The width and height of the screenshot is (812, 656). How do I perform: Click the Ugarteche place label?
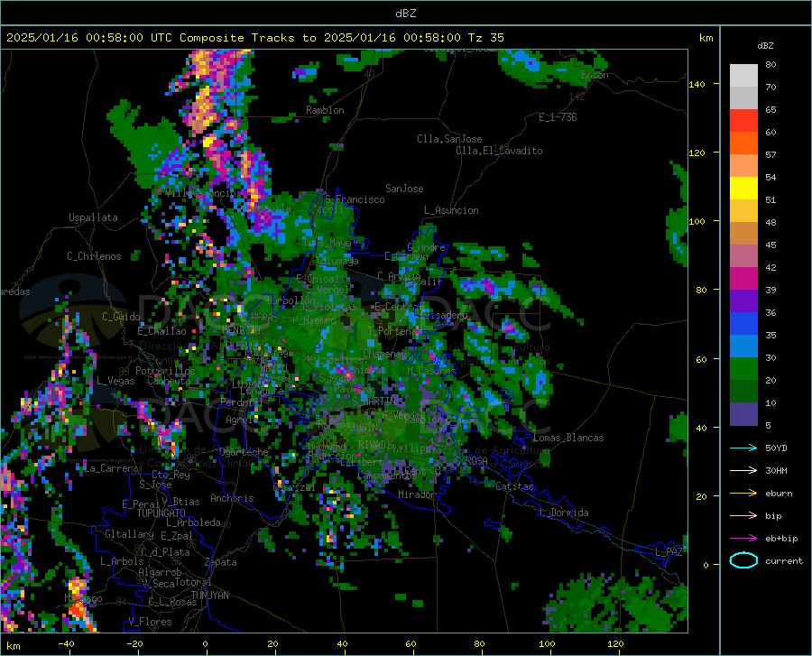pos(244,452)
